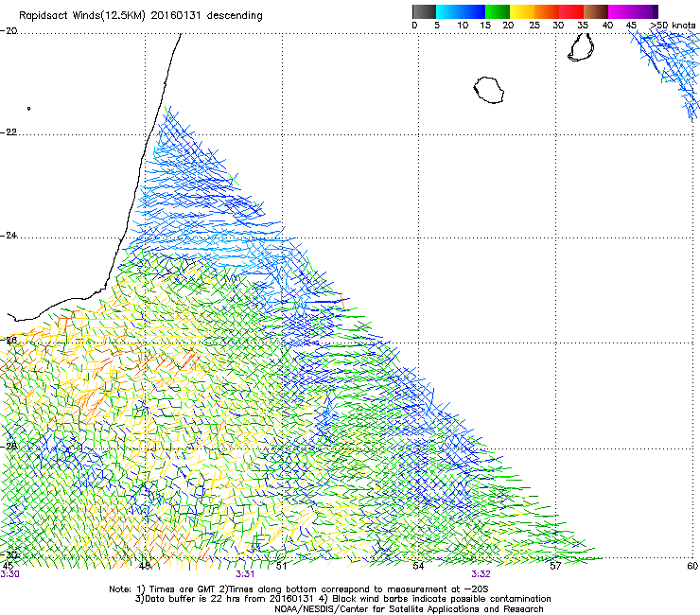The width and height of the screenshot is (700, 615).
Task: Click the '51' longitude label
Action: click(x=281, y=566)
